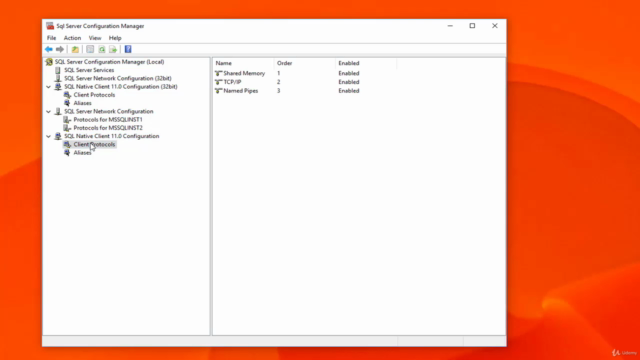This screenshot has height=360, width=640.
Task: Click the app icon in the title bar
Action: coord(50,26)
